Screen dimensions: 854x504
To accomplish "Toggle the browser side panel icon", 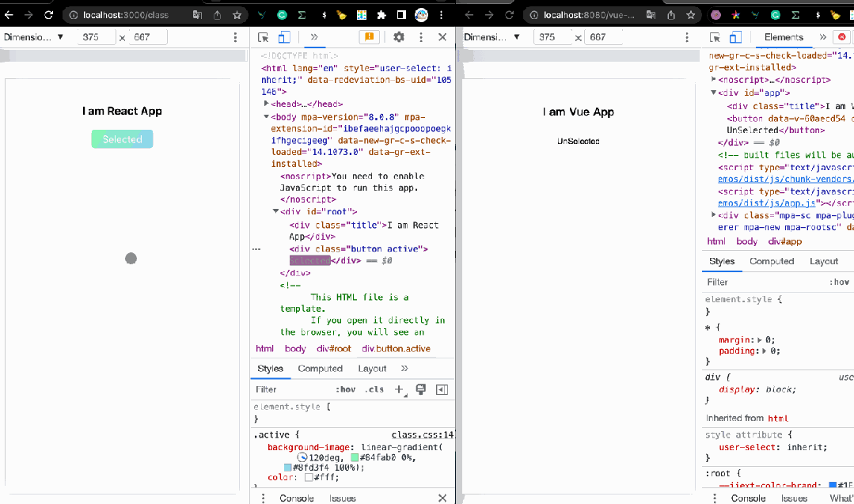I will point(401,15).
